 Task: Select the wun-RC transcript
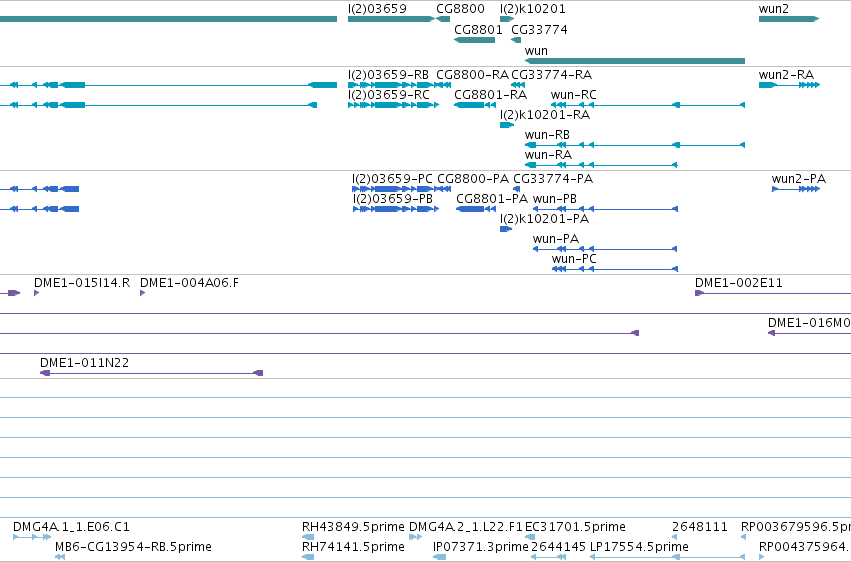click(x=648, y=105)
